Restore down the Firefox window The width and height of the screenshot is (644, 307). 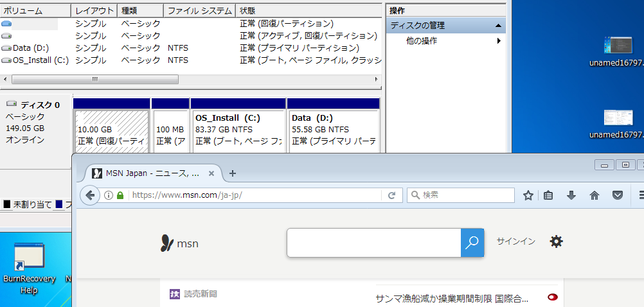click(626, 165)
